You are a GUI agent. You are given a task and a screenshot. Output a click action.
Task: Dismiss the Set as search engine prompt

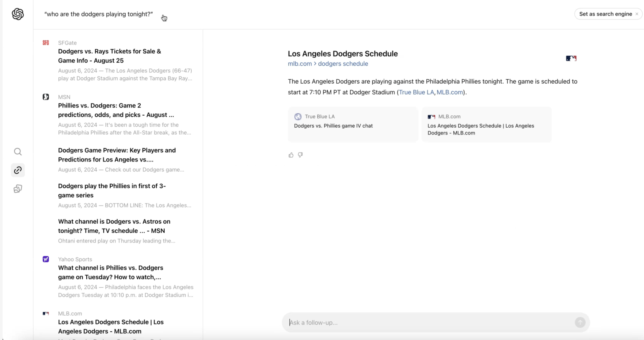[x=637, y=14]
